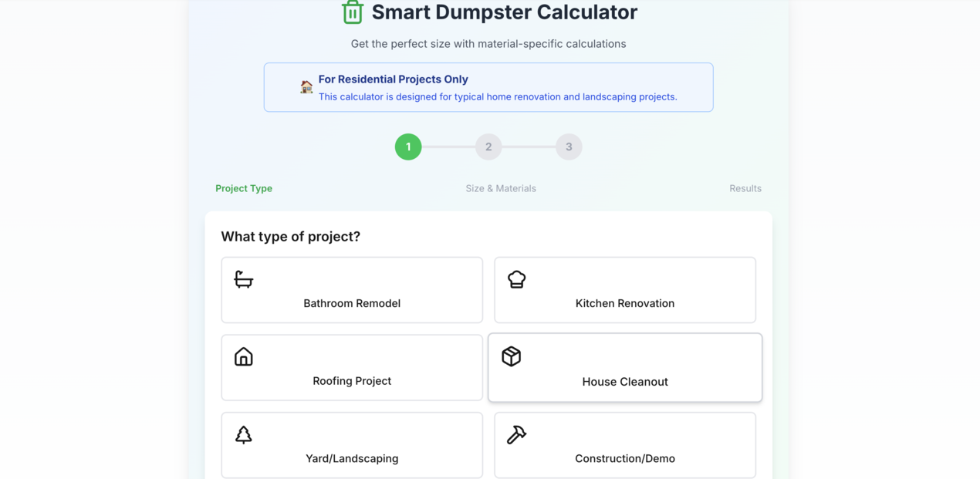Click the hammer icon on Construction/Demo
Image resolution: width=980 pixels, height=479 pixels.
(x=517, y=434)
